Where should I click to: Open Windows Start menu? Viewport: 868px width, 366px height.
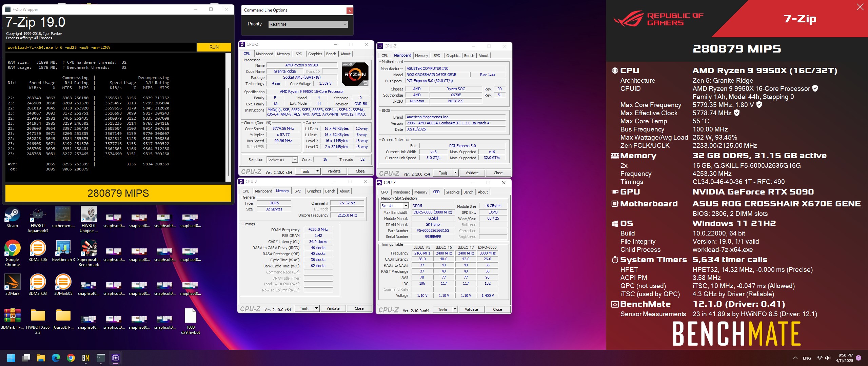[11, 358]
